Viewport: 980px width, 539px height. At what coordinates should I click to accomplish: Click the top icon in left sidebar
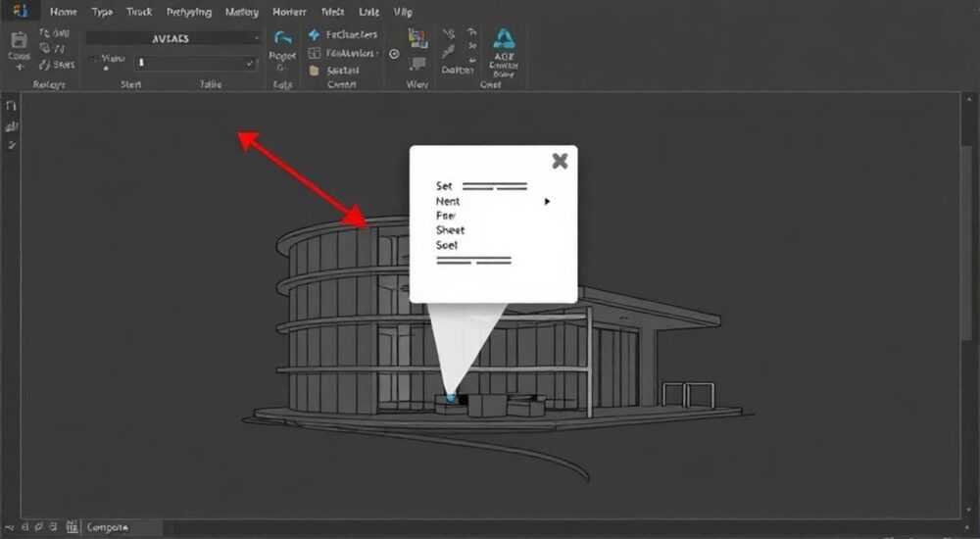[11, 106]
